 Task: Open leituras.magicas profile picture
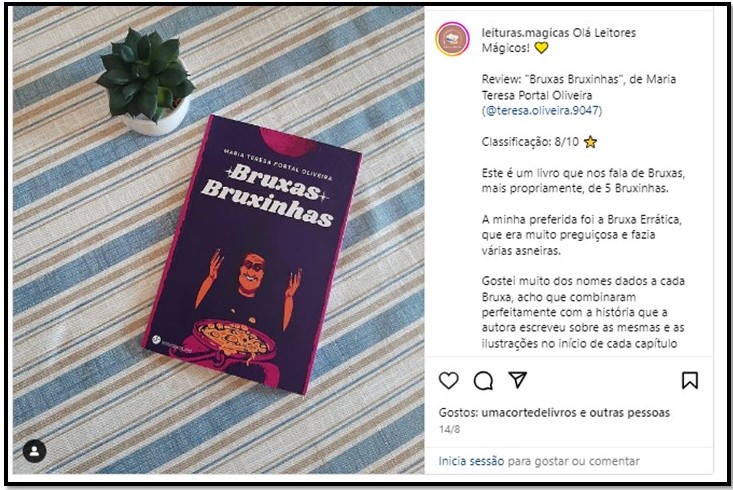click(x=452, y=39)
